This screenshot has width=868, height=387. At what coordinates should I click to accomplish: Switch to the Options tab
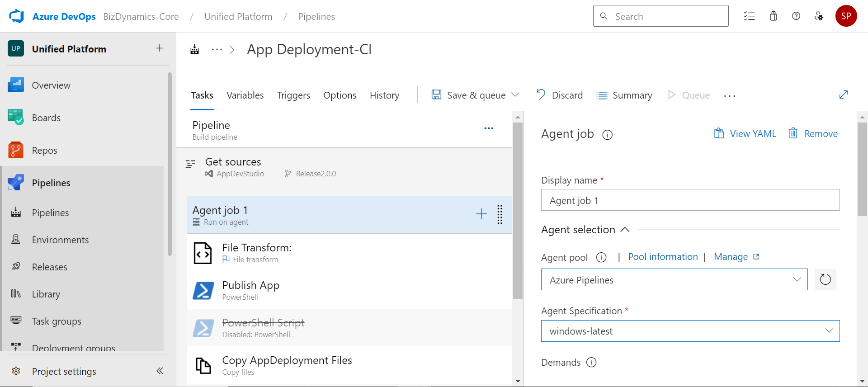(340, 95)
